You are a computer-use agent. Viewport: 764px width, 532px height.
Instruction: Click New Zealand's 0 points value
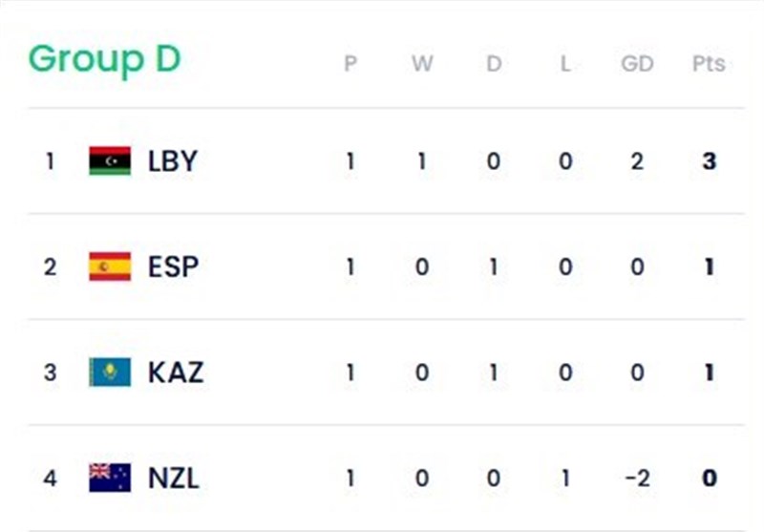pos(709,477)
